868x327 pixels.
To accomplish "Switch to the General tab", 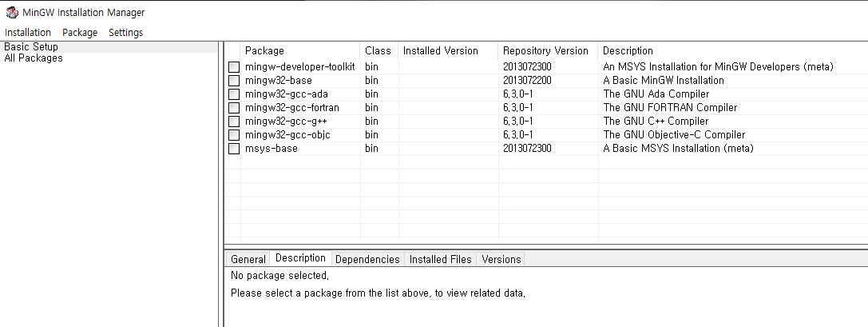I will point(248,259).
